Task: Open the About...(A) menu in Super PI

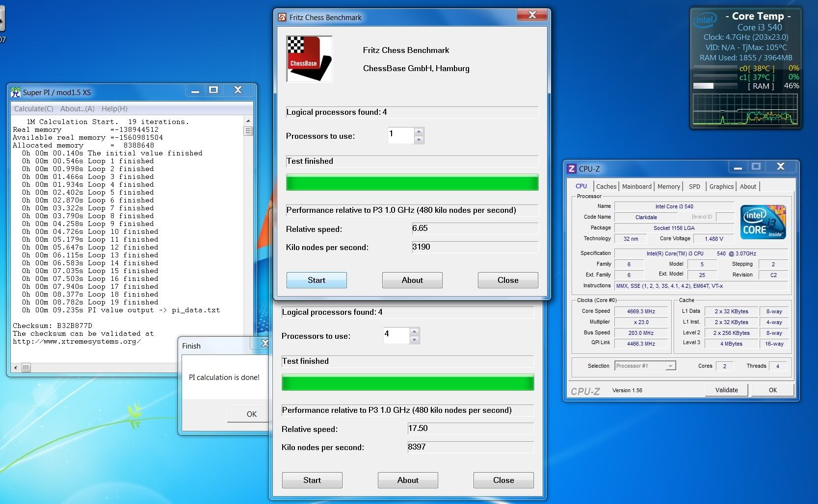Action: tap(77, 109)
